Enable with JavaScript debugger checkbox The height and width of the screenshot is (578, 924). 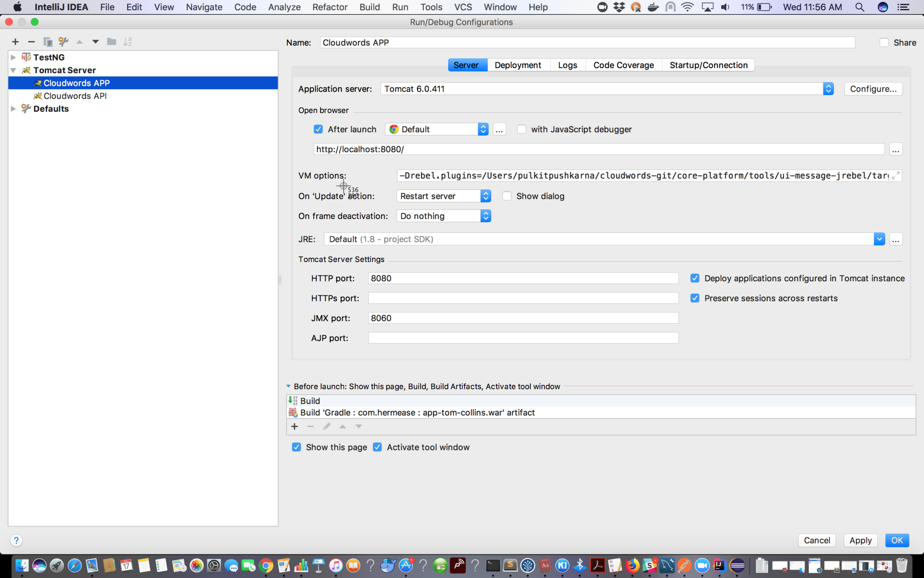tap(521, 129)
